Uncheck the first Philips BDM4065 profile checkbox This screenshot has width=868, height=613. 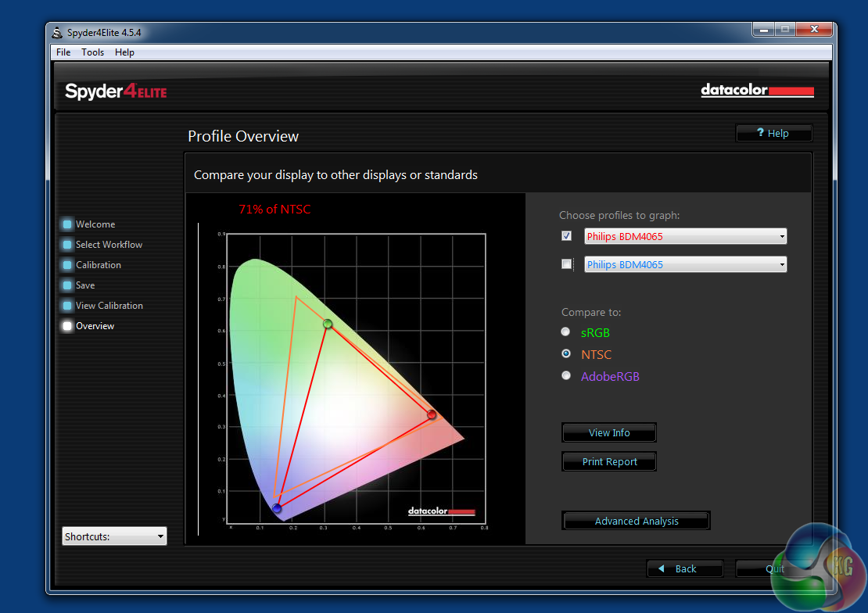[x=567, y=236]
